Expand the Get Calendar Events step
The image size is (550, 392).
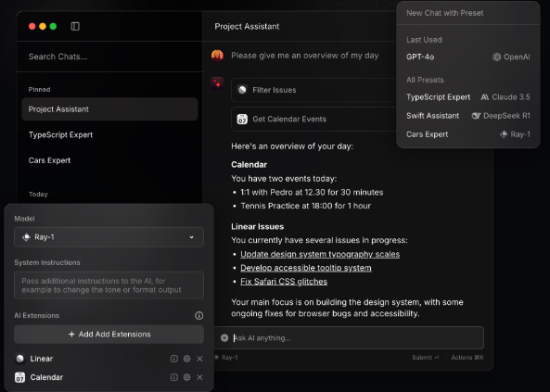pyautogui.click(x=313, y=120)
